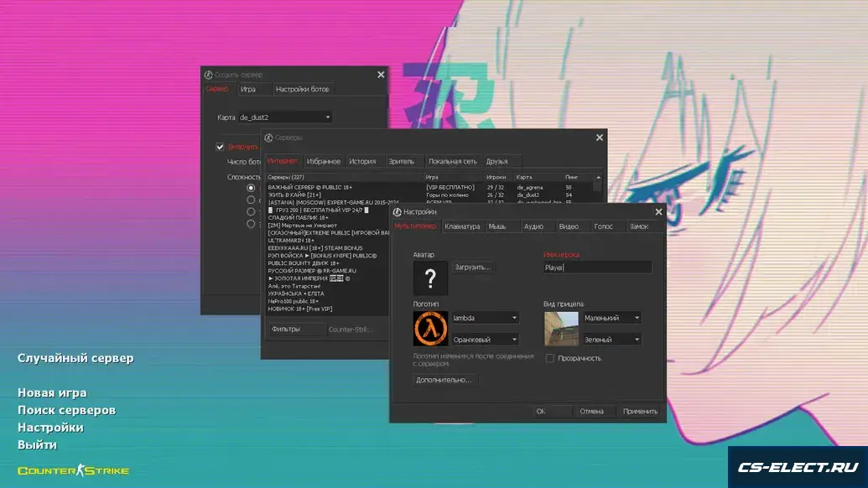Close the Создать сервер window
Viewport: 868px width, 488px height.
coord(381,75)
